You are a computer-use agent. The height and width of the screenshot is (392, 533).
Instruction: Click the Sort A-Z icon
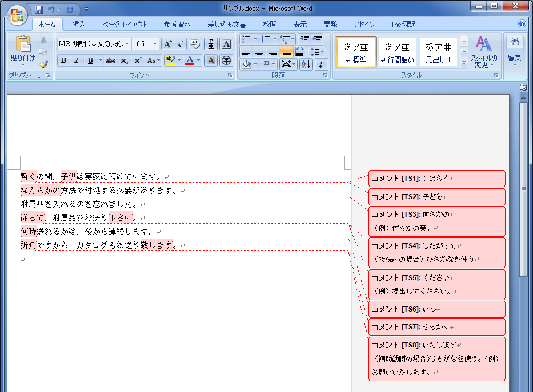306,64
